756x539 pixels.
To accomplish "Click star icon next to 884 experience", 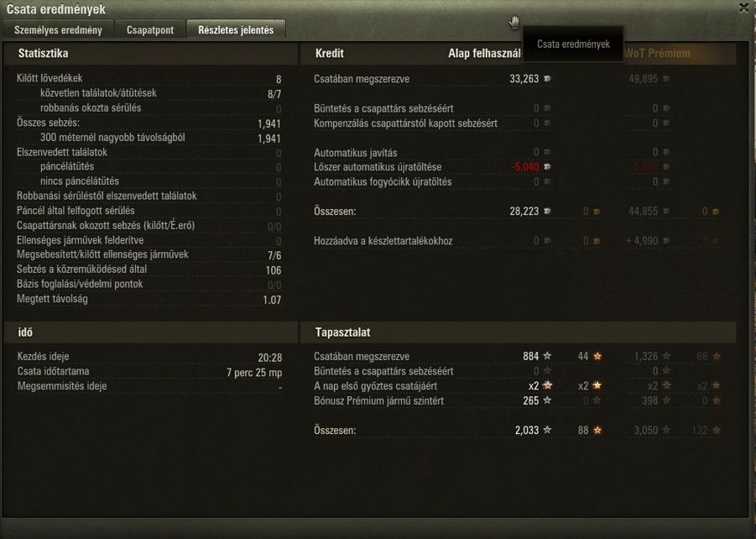I will coord(547,356).
